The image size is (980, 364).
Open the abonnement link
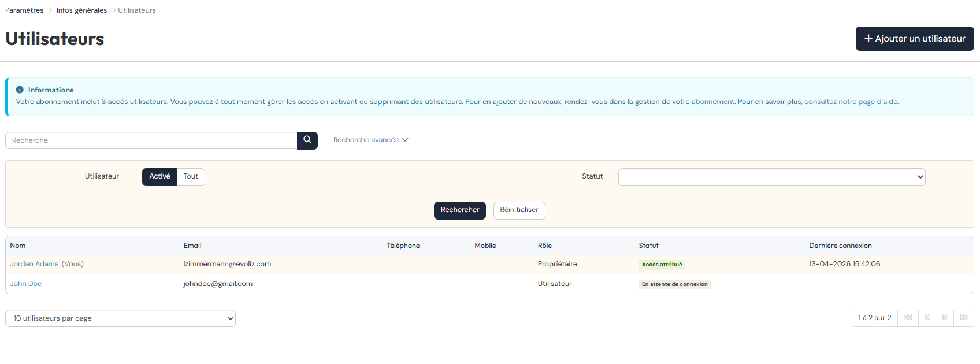pos(712,102)
